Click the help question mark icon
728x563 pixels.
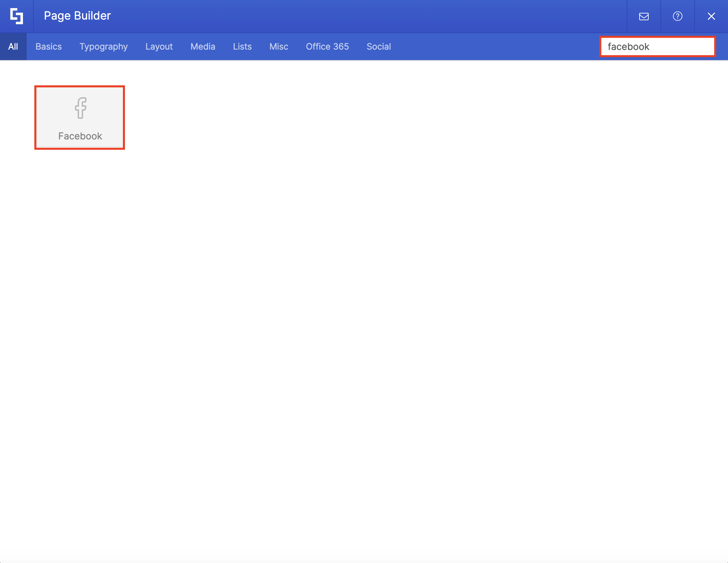pos(677,16)
